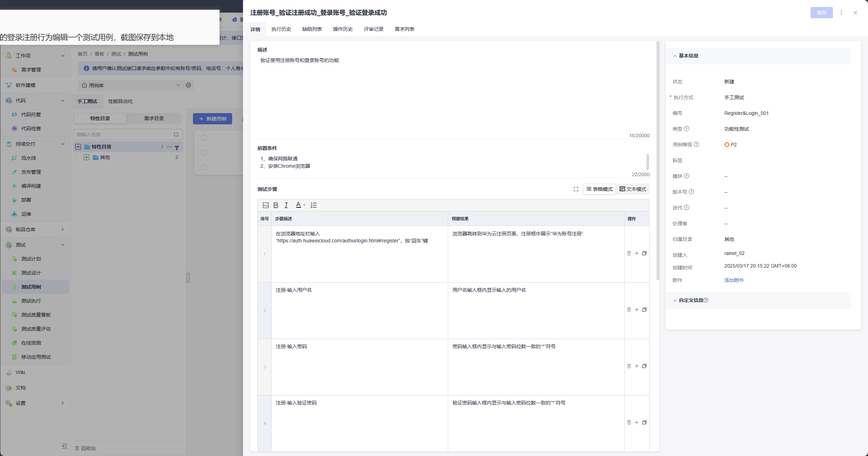Viewport: 868px width, 456px height.
Task: Collapse the 基本信息 section
Action: coord(675,56)
